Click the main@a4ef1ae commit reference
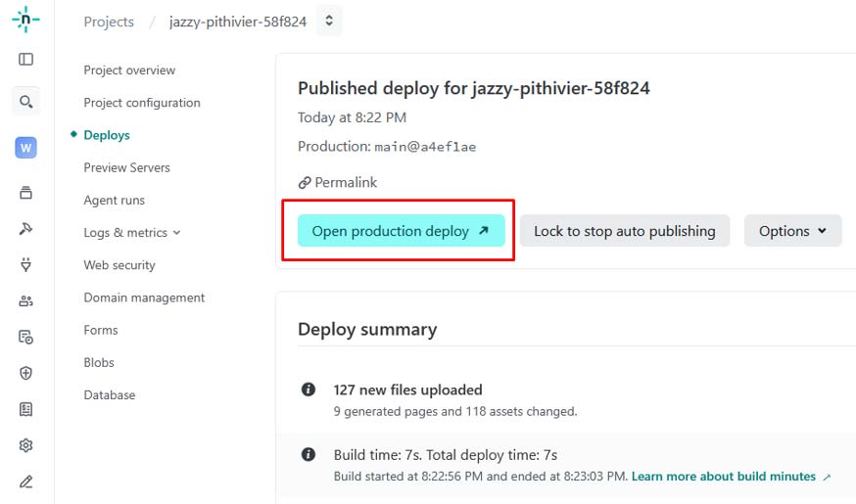 click(425, 147)
